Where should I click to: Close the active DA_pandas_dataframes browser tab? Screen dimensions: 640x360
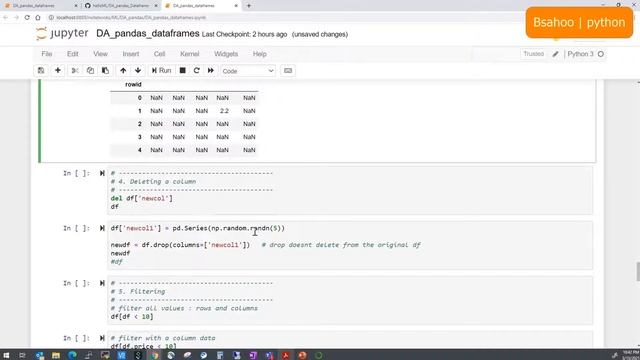236,6
